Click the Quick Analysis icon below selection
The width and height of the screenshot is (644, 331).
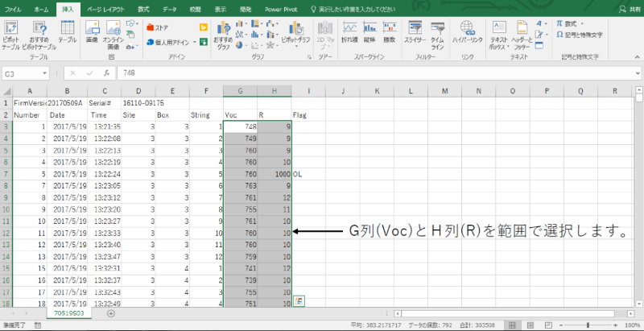click(x=298, y=300)
